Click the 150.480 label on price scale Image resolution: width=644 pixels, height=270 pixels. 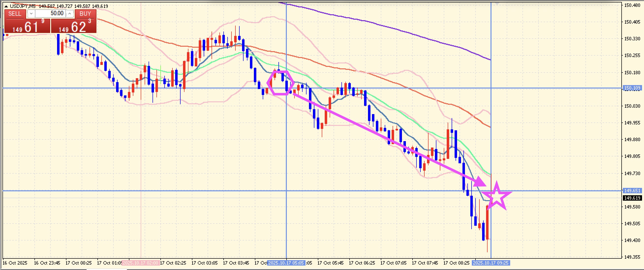click(x=632, y=5)
